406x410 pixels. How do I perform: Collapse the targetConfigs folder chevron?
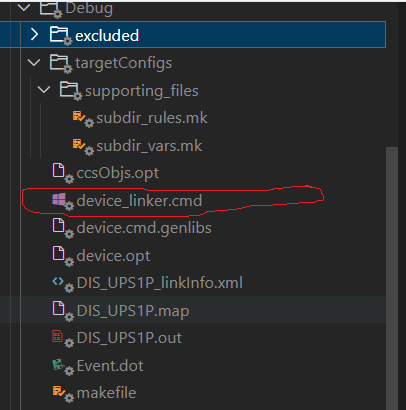34,62
